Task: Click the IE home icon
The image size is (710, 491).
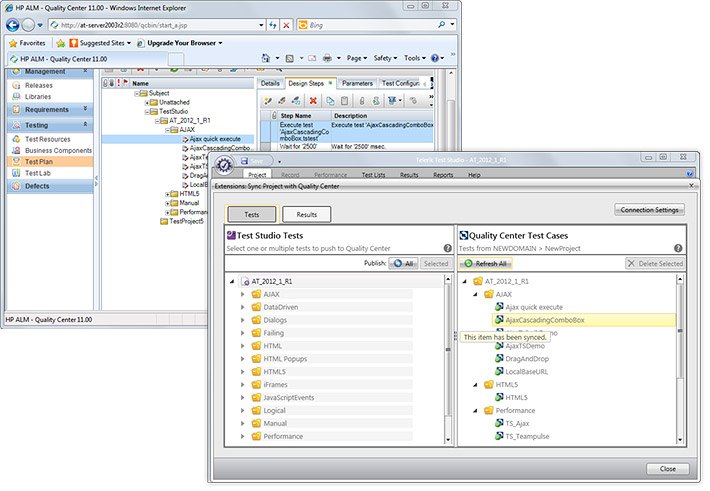Action: (x=266, y=58)
